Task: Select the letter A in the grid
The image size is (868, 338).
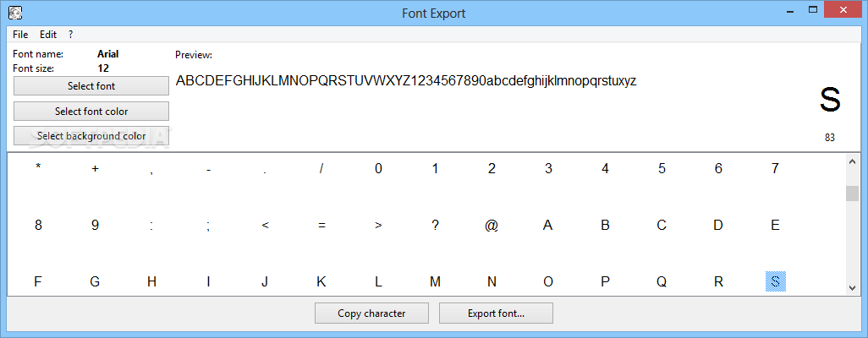Action: coord(548,225)
